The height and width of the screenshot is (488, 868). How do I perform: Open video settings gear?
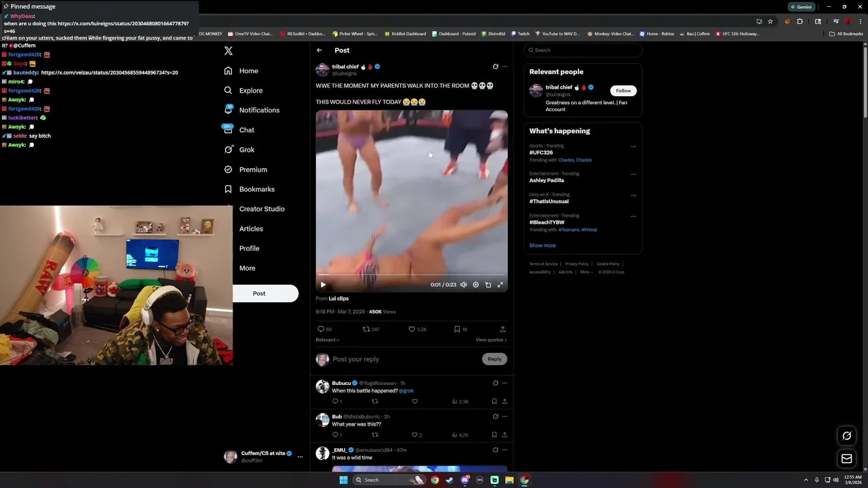pyautogui.click(x=475, y=285)
